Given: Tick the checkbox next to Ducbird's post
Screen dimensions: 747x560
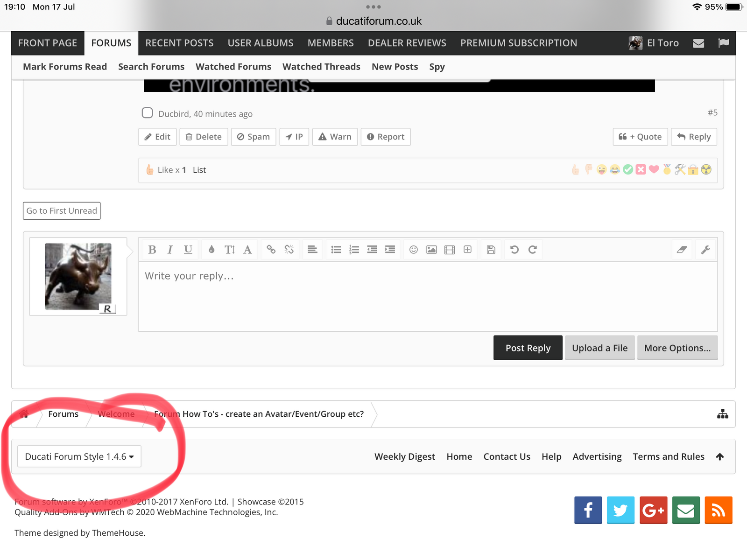Looking at the screenshot, I should tap(147, 113).
